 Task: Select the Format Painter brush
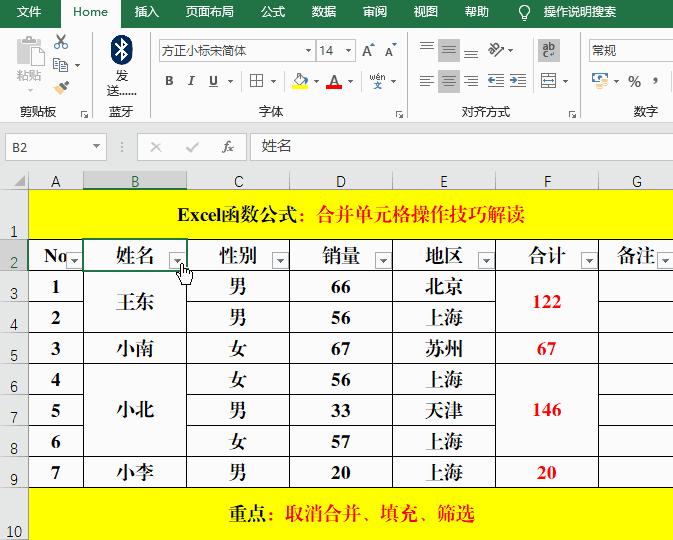coord(61,87)
